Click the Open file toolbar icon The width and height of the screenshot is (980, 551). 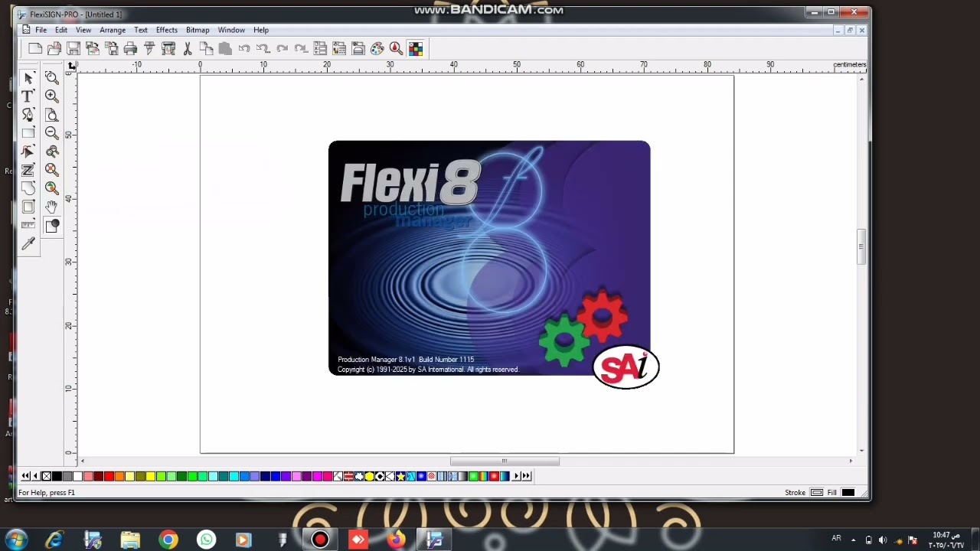(54, 49)
